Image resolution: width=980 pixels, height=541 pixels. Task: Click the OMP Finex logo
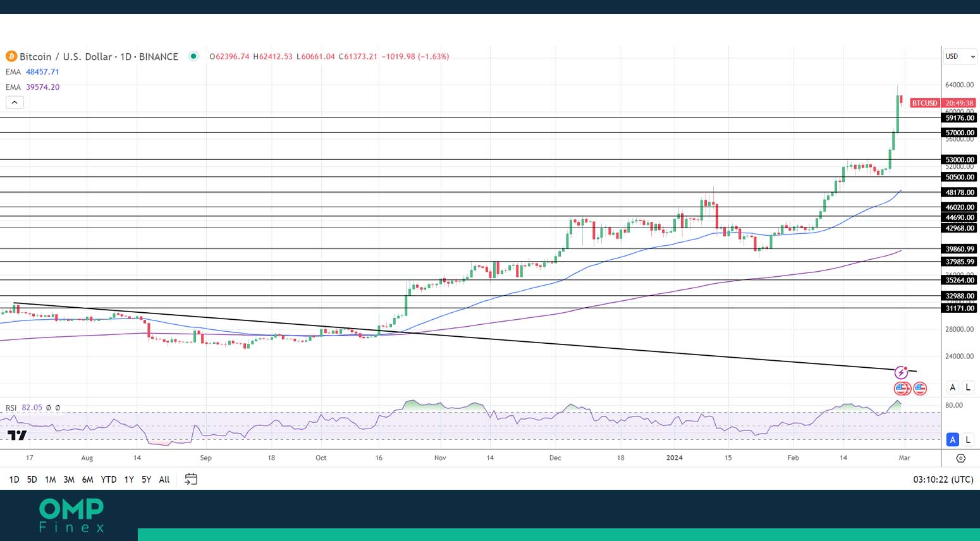pos(71,515)
